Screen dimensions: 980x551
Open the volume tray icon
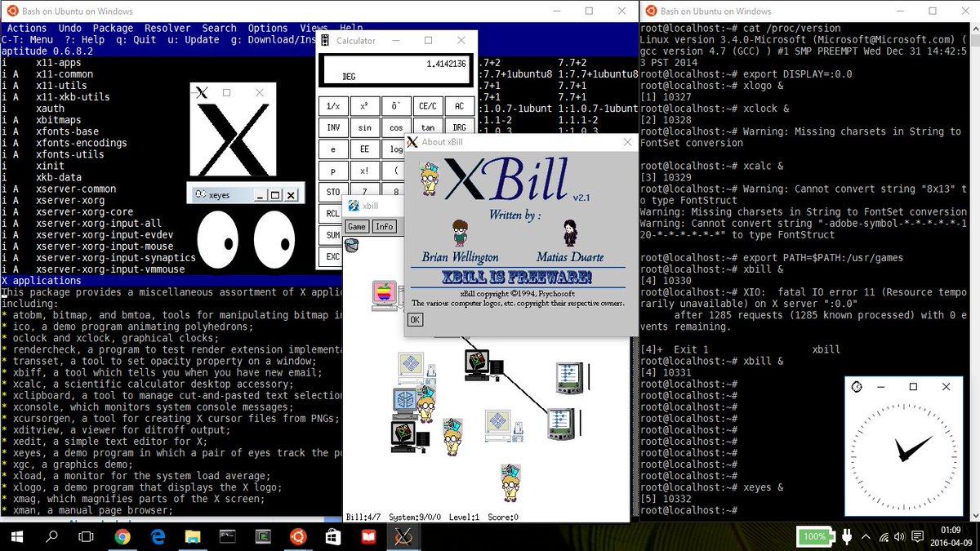[x=901, y=537]
